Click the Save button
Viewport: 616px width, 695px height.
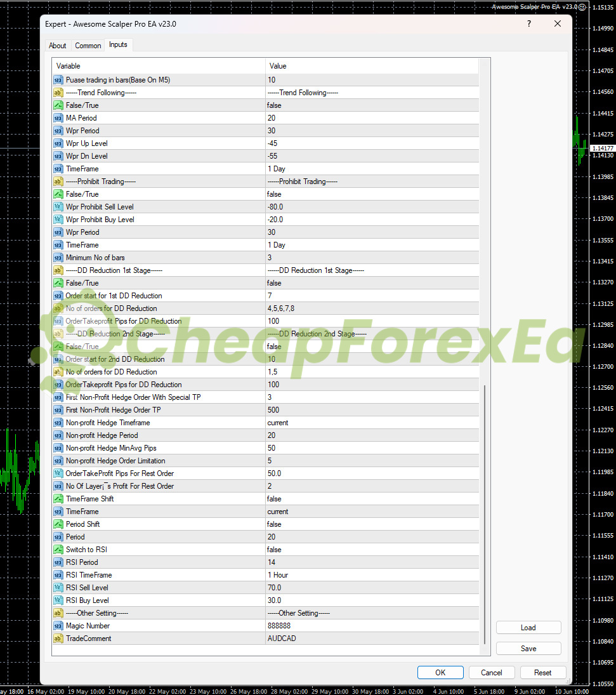click(528, 649)
